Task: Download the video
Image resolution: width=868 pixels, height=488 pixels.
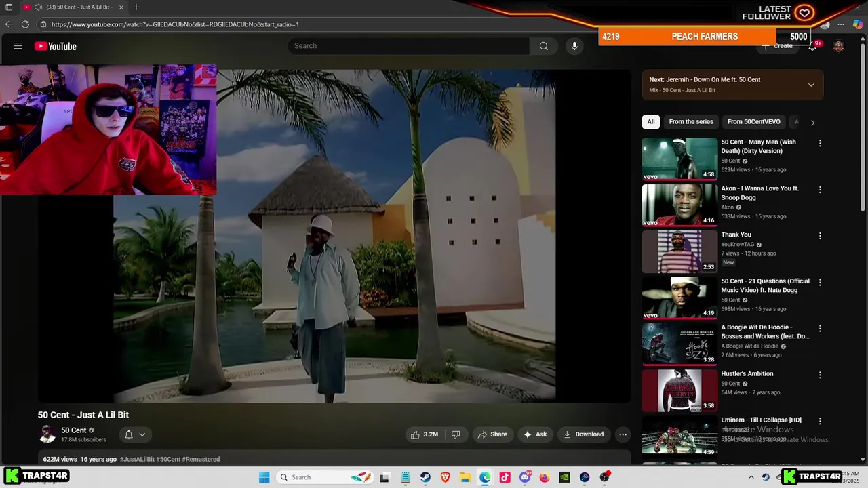Action: pos(583,434)
